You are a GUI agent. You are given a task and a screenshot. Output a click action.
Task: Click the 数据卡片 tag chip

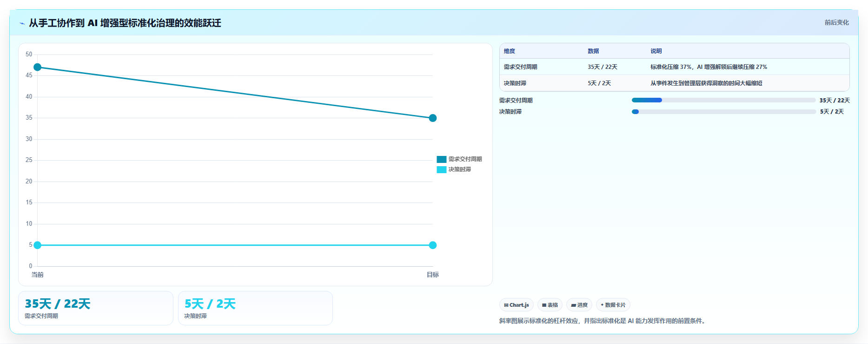pyautogui.click(x=613, y=305)
